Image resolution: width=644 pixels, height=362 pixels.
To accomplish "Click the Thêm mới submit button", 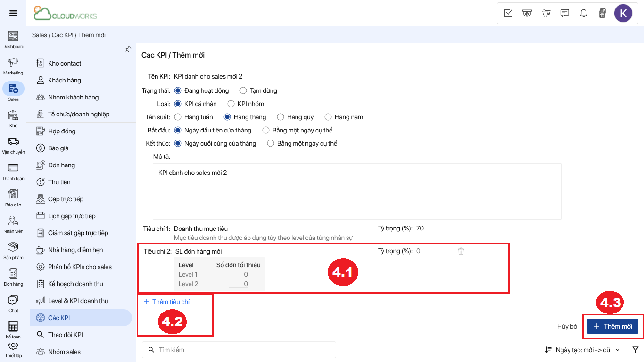I will click(x=612, y=326).
